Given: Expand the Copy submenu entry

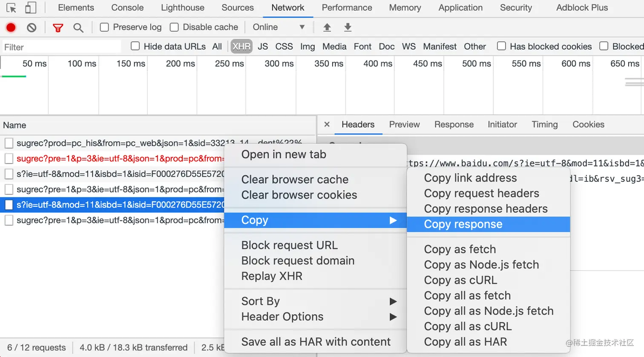Looking at the screenshot, I should click(316, 220).
